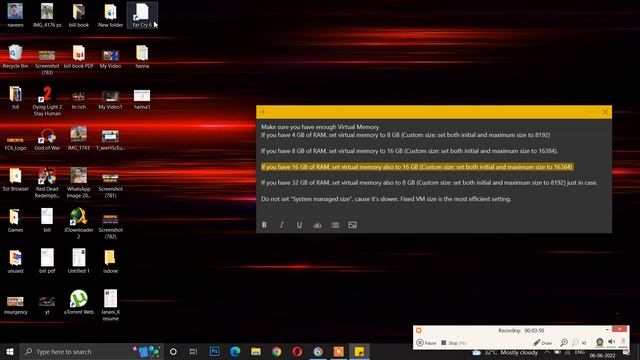Toggle Italic in the sticky note toolbar
640x360 pixels.
282,225
